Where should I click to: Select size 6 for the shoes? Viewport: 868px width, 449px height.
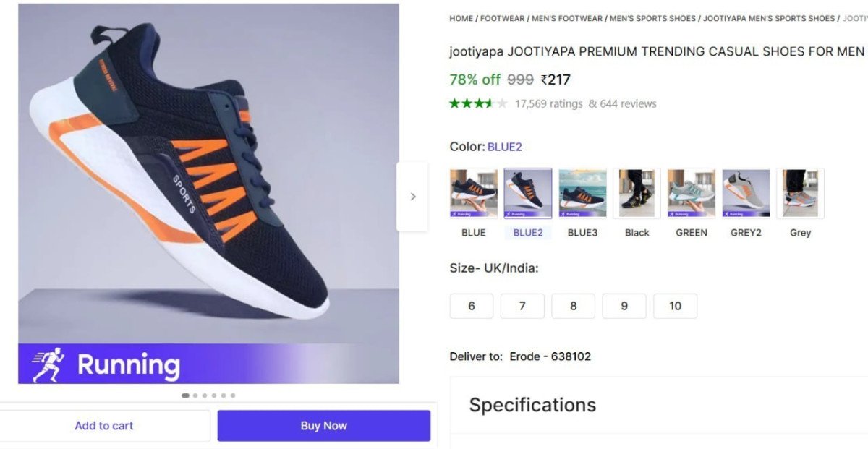point(472,306)
